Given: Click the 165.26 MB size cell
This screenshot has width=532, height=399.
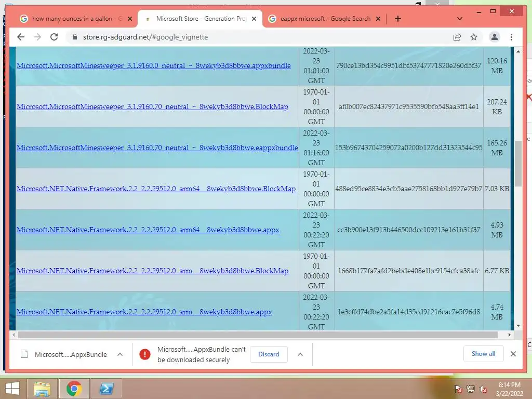Looking at the screenshot, I should tap(497, 148).
